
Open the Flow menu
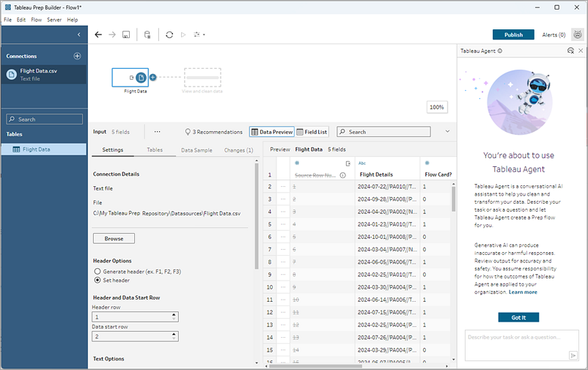[36, 20]
